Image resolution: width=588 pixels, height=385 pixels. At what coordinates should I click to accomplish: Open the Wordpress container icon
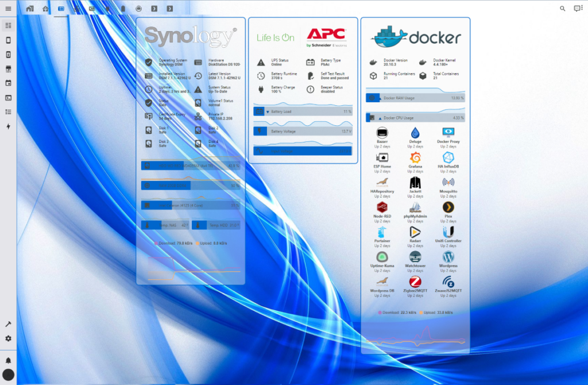tap(448, 257)
